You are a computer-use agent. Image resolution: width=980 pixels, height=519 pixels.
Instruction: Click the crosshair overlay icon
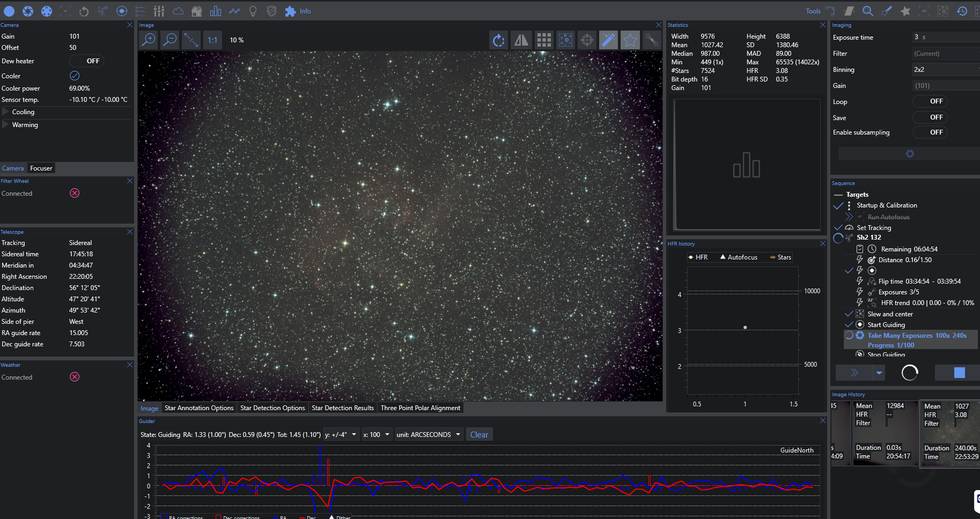tap(587, 40)
